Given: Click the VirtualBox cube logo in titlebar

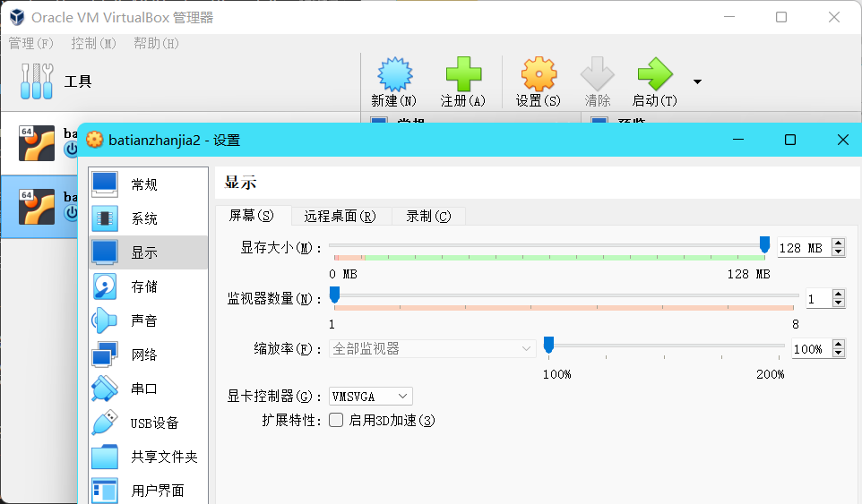Looking at the screenshot, I should 17,17.
